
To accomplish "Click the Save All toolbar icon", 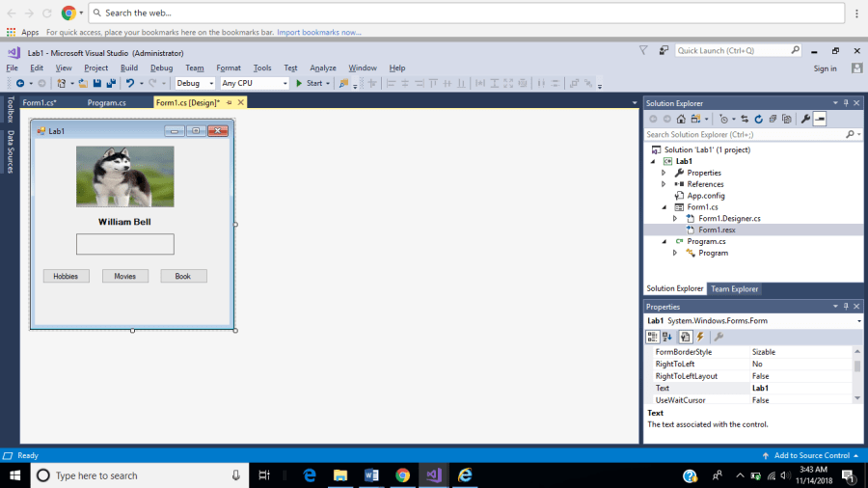I will coord(110,84).
